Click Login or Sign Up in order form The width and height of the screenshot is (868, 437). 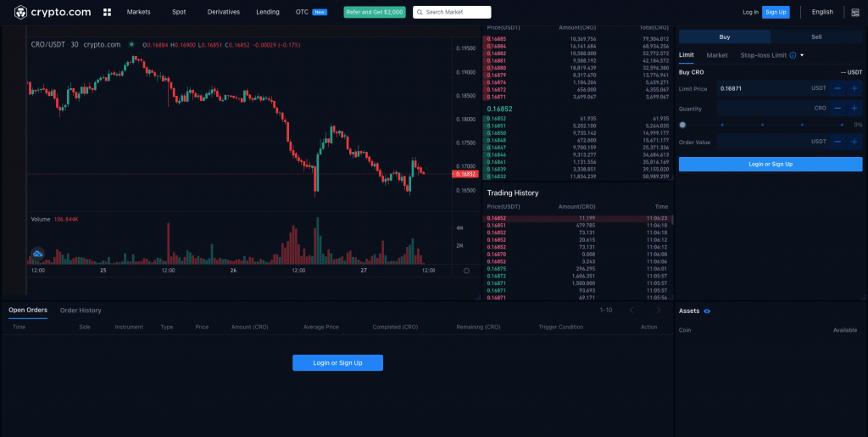click(x=771, y=164)
